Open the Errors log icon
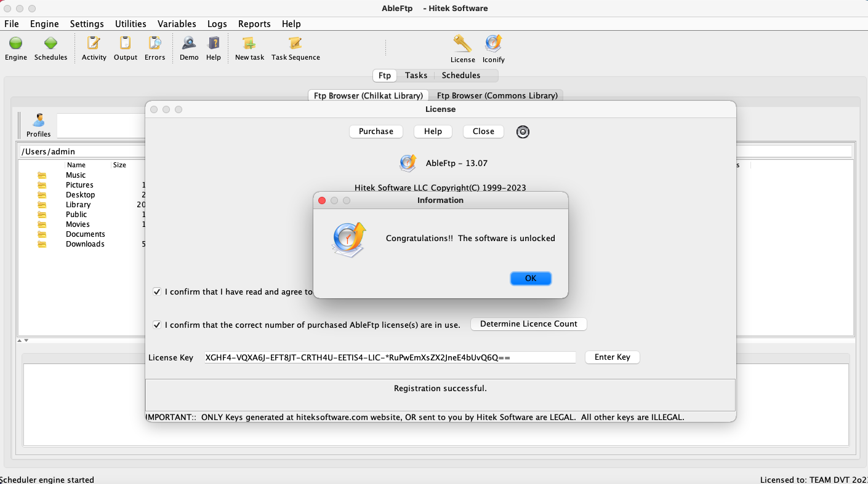Screen dimensions: 868x484 [155, 44]
